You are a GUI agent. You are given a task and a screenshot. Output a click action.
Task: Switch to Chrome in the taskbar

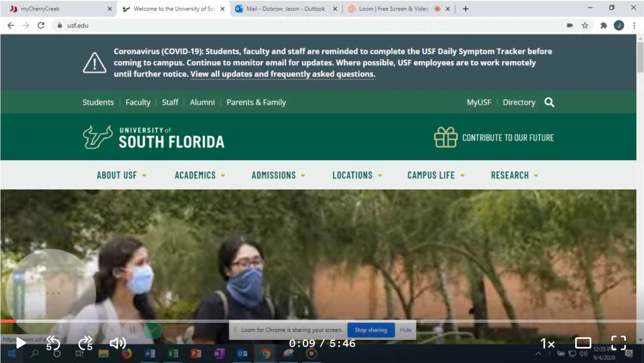click(265, 354)
